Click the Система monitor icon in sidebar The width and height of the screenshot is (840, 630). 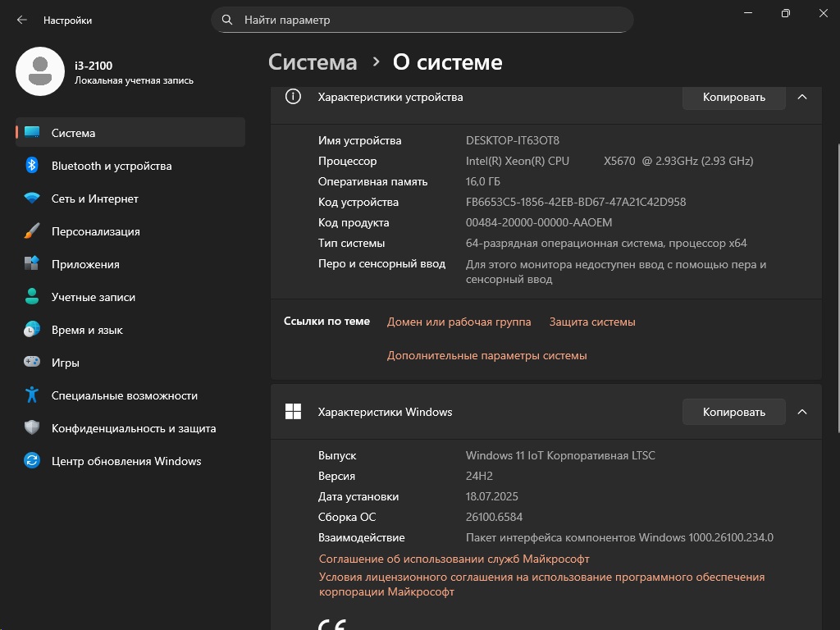pyautogui.click(x=32, y=132)
